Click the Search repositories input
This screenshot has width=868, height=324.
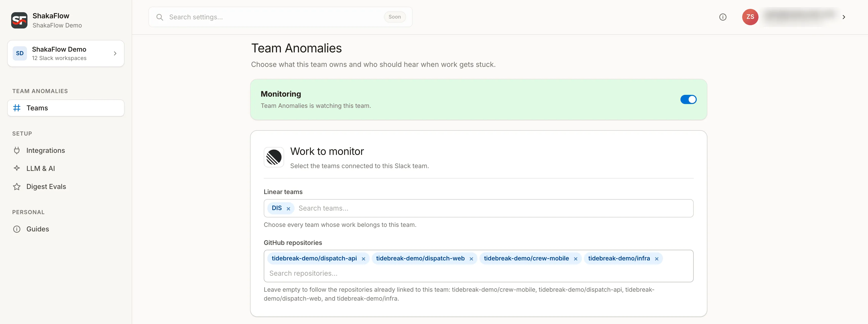[478, 273]
